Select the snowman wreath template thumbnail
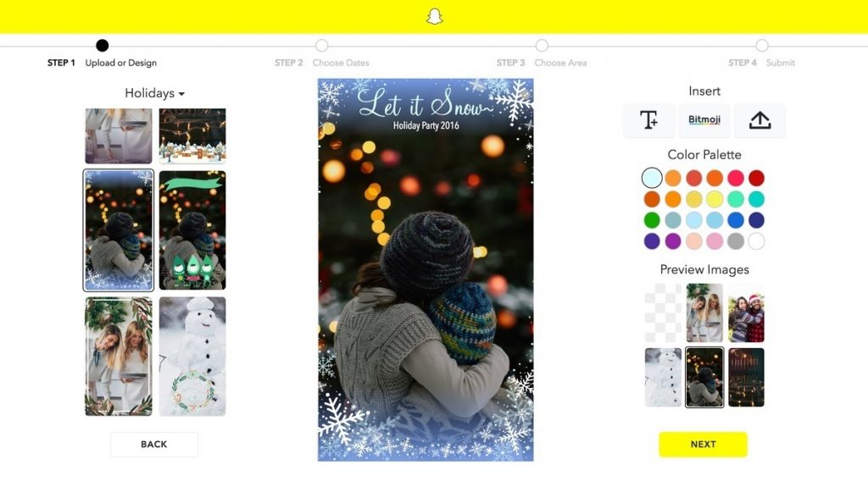 (x=192, y=356)
